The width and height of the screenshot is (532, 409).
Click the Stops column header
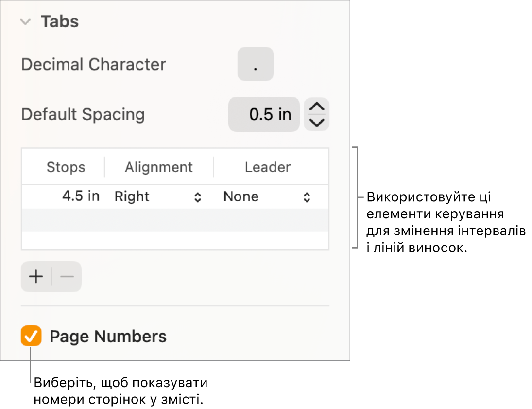[66, 167]
